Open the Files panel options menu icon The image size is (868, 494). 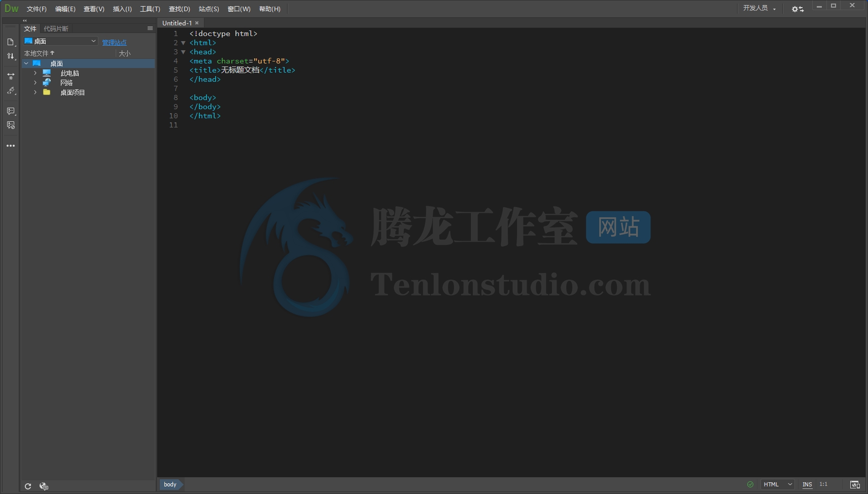(x=150, y=28)
